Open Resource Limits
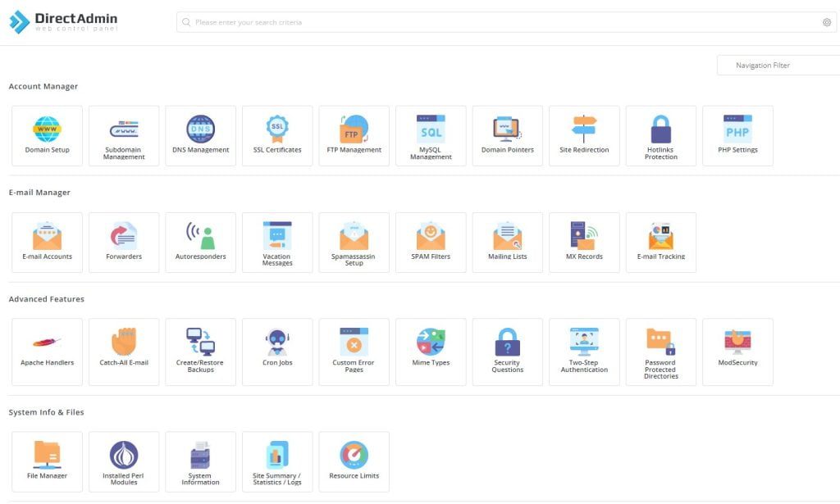 click(354, 461)
